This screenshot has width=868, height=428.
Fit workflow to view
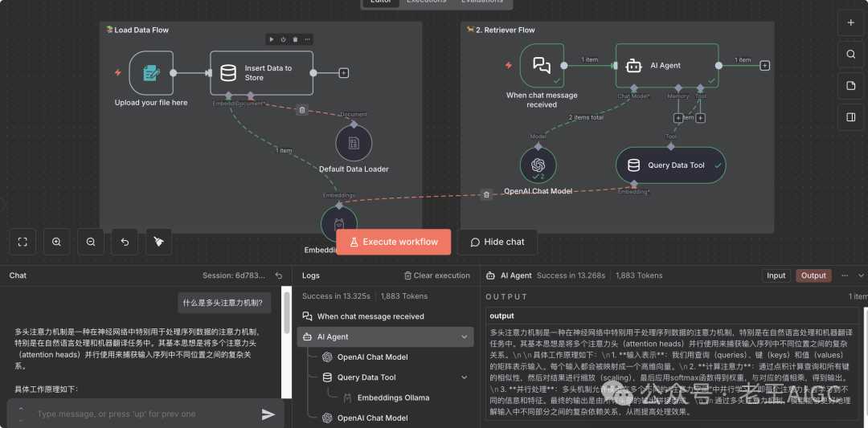[23, 242]
